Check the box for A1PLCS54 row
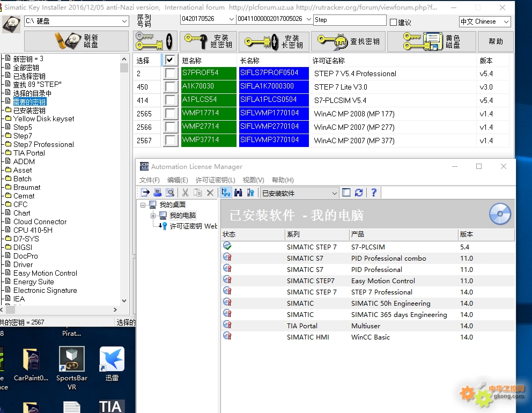 [x=171, y=100]
